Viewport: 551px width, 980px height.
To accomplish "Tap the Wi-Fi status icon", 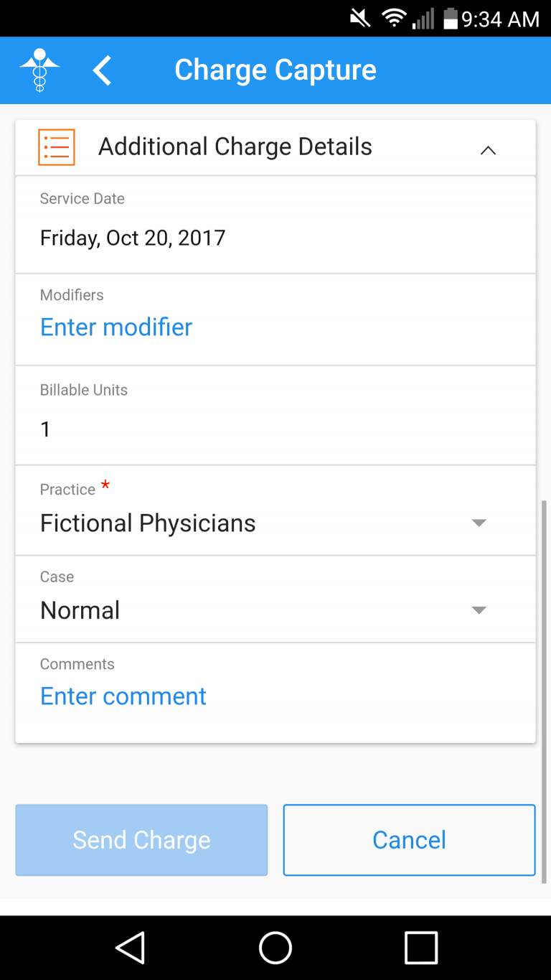I will point(394,19).
